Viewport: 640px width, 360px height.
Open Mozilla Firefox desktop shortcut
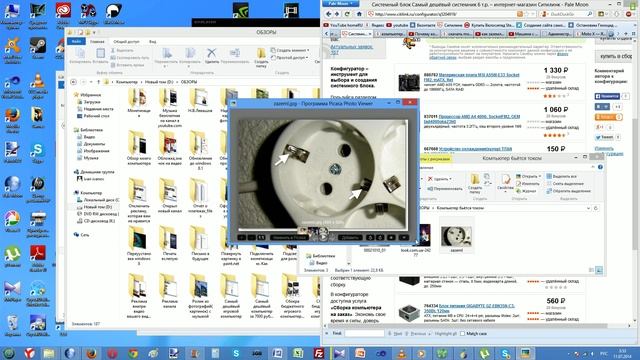[x=12, y=120]
